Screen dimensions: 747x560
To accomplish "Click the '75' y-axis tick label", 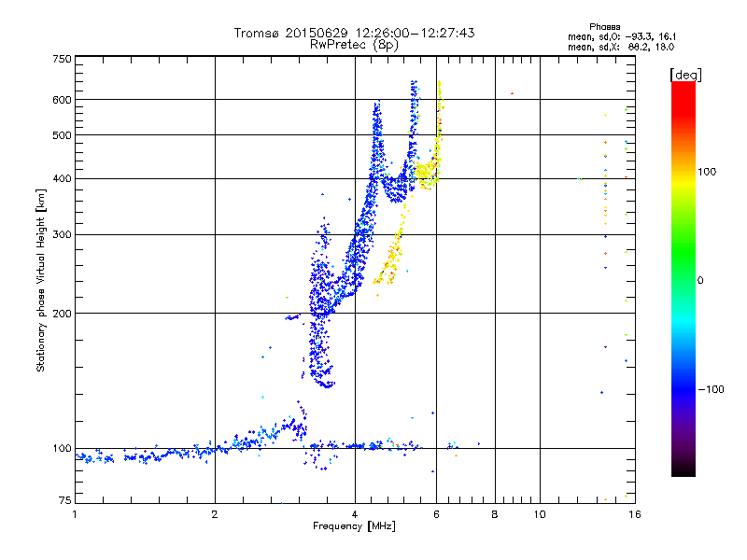I will pyautogui.click(x=64, y=500).
